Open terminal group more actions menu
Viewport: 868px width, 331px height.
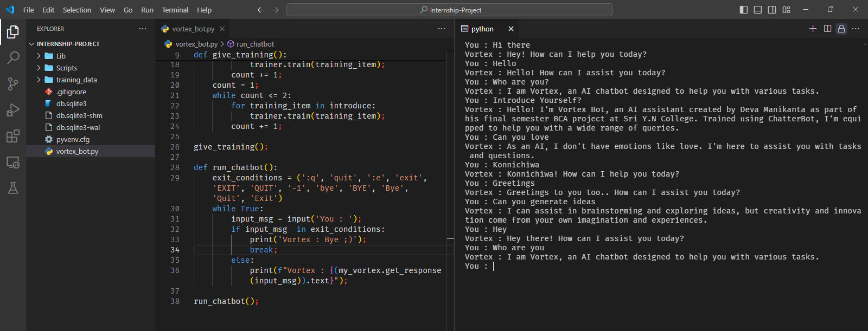click(x=856, y=29)
